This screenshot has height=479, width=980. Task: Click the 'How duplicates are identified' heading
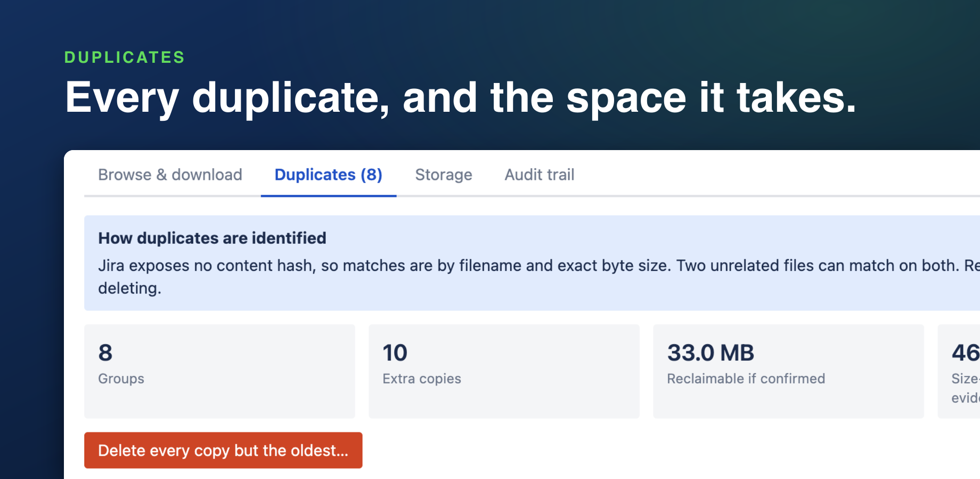pos(212,238)
